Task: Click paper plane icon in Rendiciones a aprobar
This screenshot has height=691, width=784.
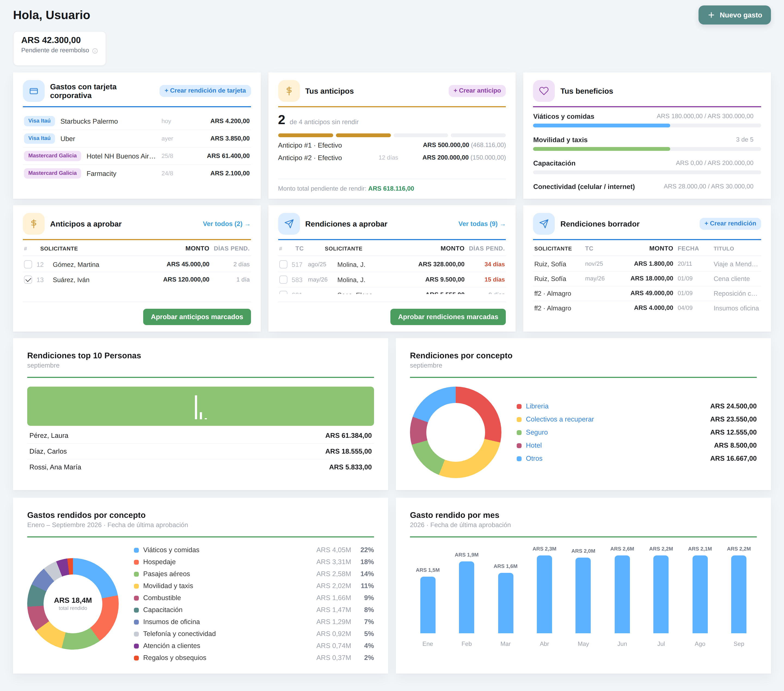Action: point(289,224)
